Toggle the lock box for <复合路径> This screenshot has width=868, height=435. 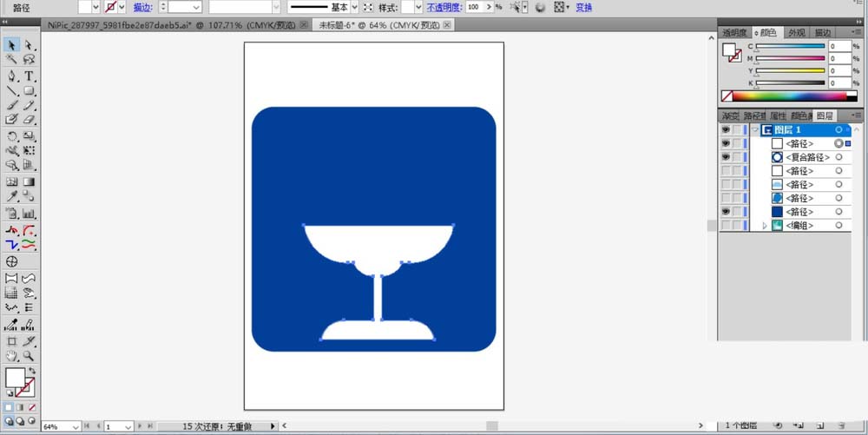pyautogui.click(x=737, y=157)
